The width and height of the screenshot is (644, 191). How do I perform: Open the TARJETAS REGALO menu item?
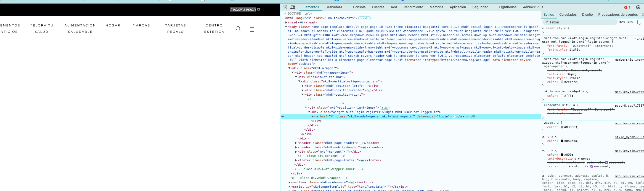click(x=176, y=28)
